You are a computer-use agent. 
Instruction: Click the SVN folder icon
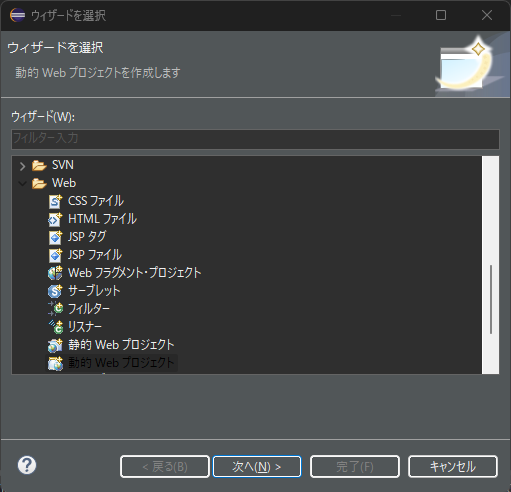(x=39, y=165)
